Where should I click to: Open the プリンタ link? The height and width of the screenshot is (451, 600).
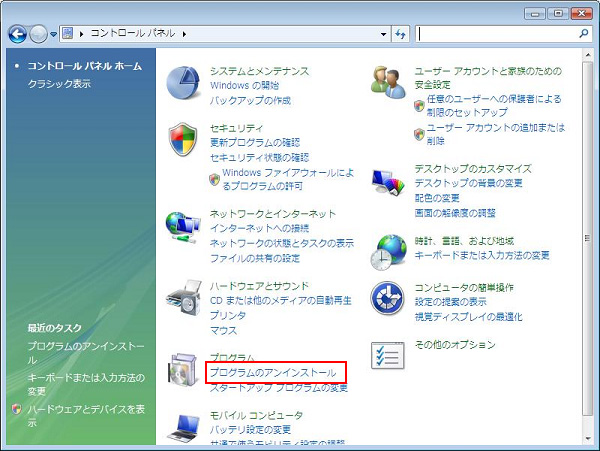[x=228, y=316]
